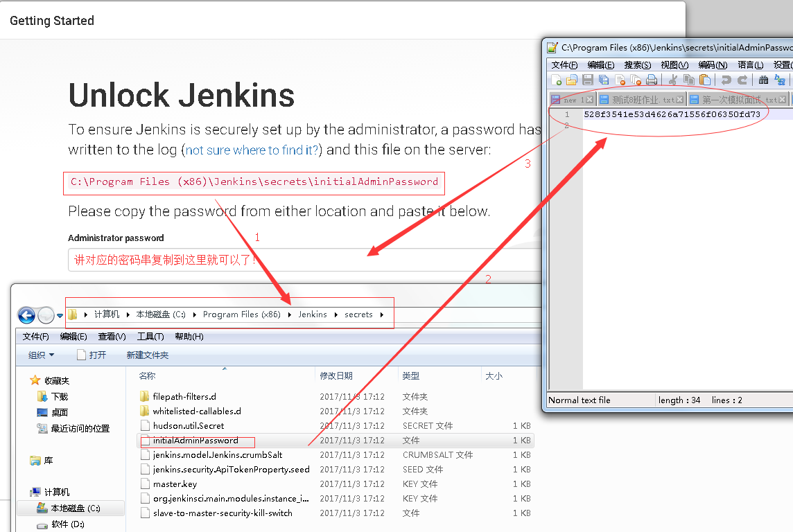793x532 pixels.
Task: Close the 第一次模拟面试.txt tab
Action: (x=783, y=100)
